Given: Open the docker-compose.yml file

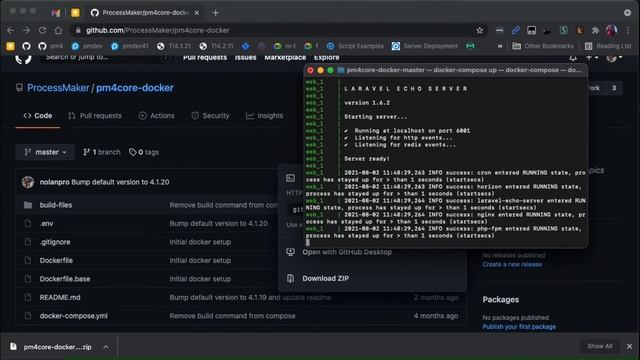Looking at the screenshot, I should click(x=73, y=316).
